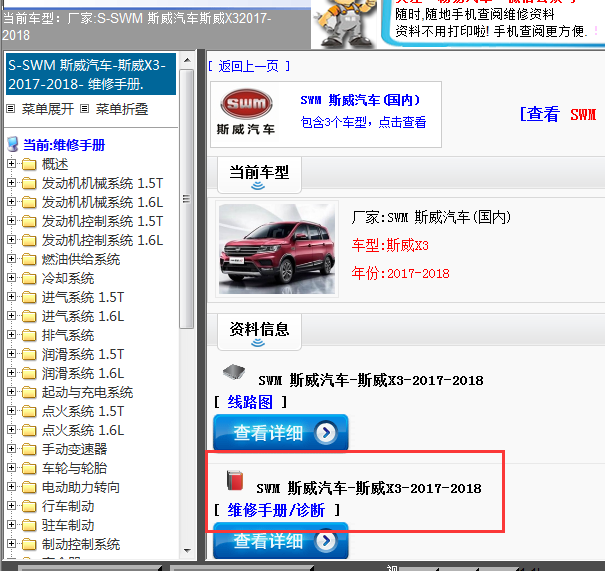Expand 进气系统 1.5T node
The image size is (605, 571).
(11, 297)
